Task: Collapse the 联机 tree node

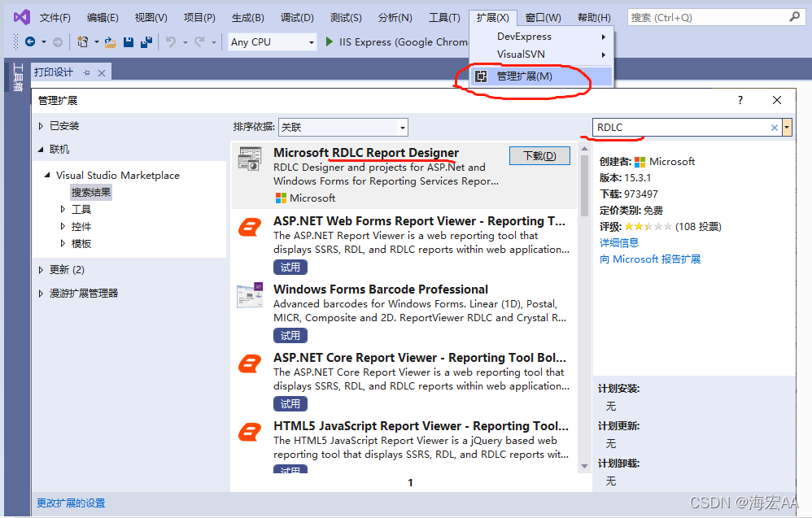Action: coord(41,150)
